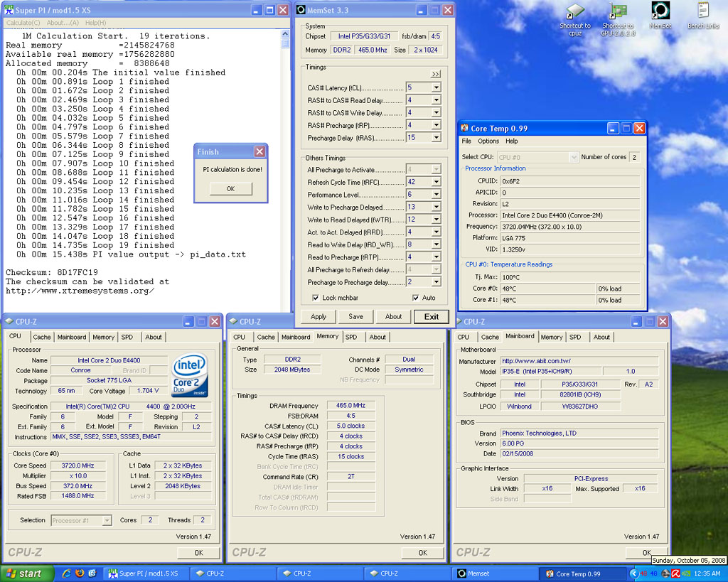The image size is (728, 582).
Task: Click the Super PI scrollbar up arrow
Action: click(286, 34)
